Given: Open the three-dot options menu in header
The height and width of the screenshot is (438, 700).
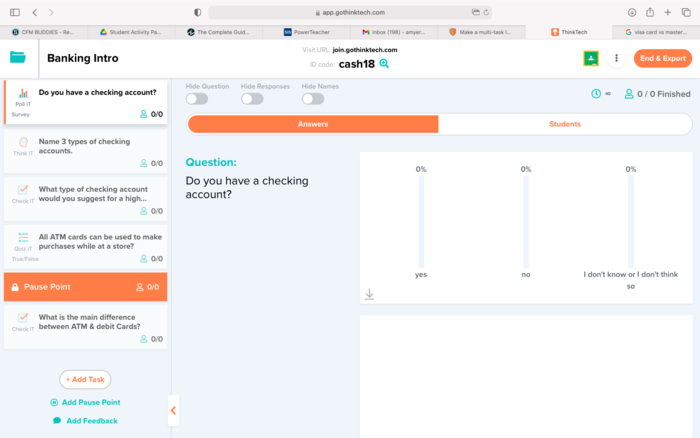Looking at the screenshot, I should pyautogui.click(x=616, y=58).
